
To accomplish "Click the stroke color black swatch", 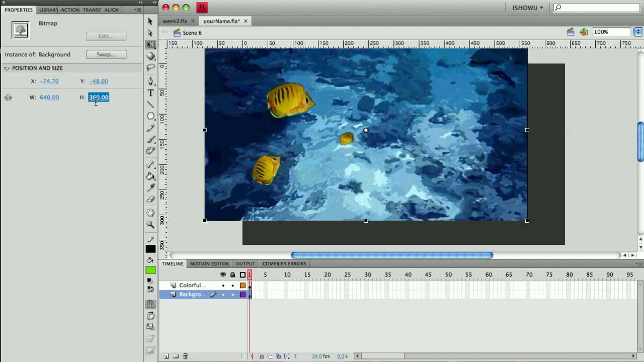I will click(x=150, y=249).
